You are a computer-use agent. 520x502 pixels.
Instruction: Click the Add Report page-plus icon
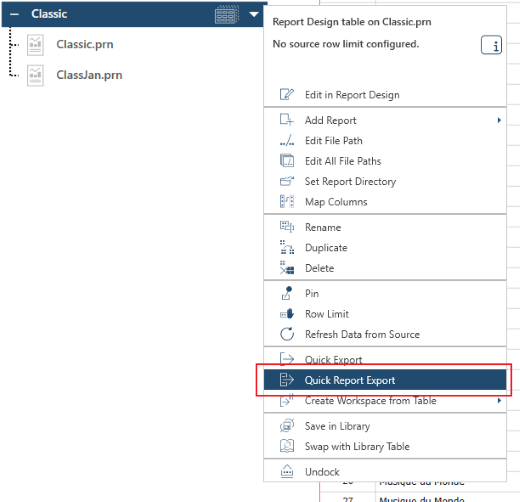(x=287, y=120)
